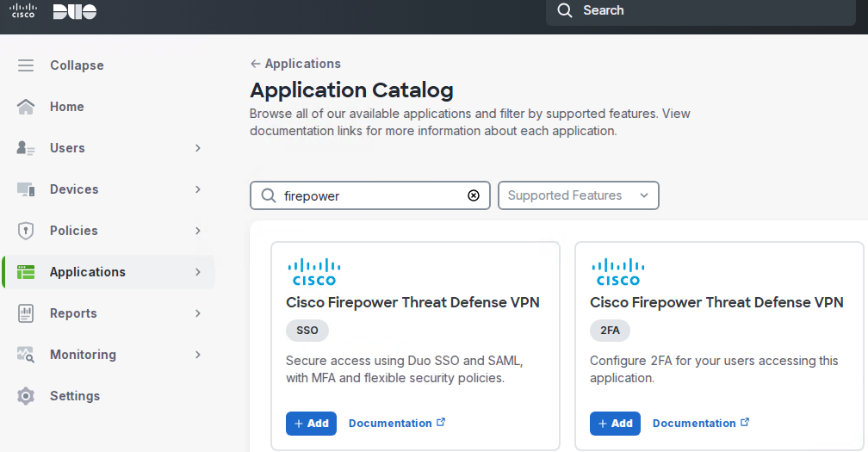The width and height of the screenshot is (868, 452).
Task: Expand the Monitoring menu chevron
Action: click(198, 355)
